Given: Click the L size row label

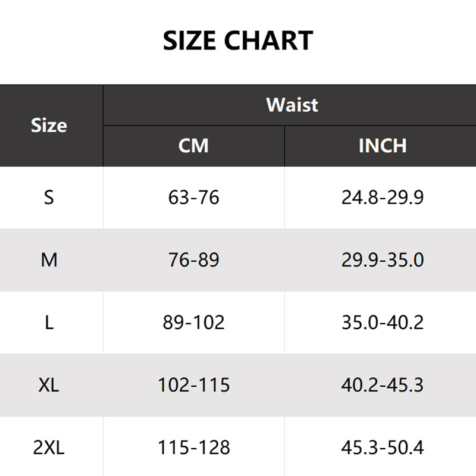Looking at the screenshot, I should click(49, 322).
